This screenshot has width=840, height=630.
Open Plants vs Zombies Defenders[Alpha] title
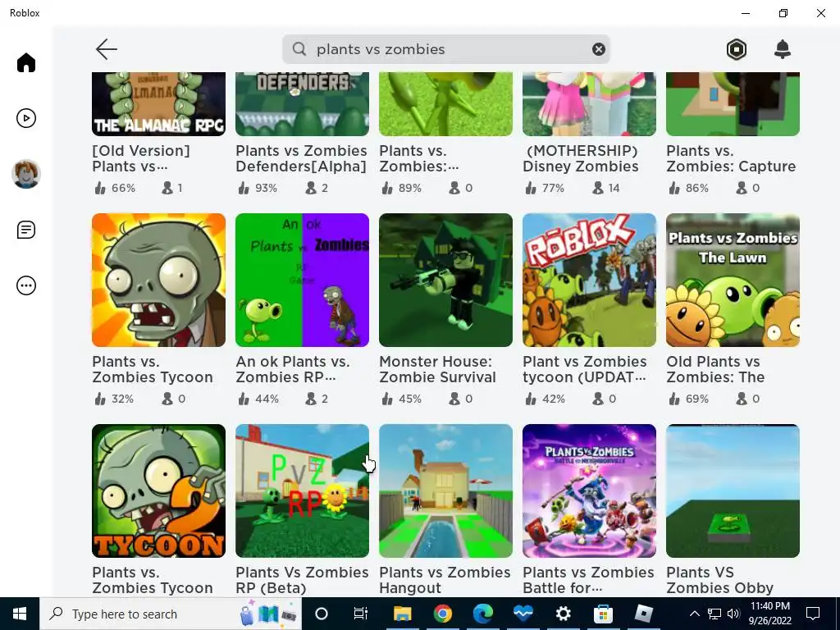[x=301, y=158]
